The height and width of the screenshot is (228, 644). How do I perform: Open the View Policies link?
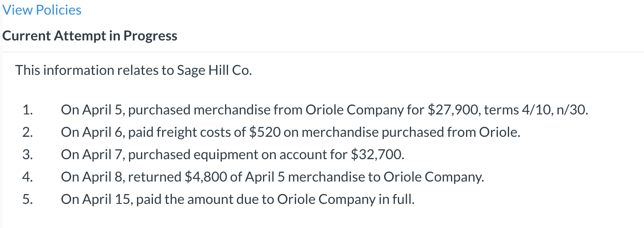tap(42, 10)
